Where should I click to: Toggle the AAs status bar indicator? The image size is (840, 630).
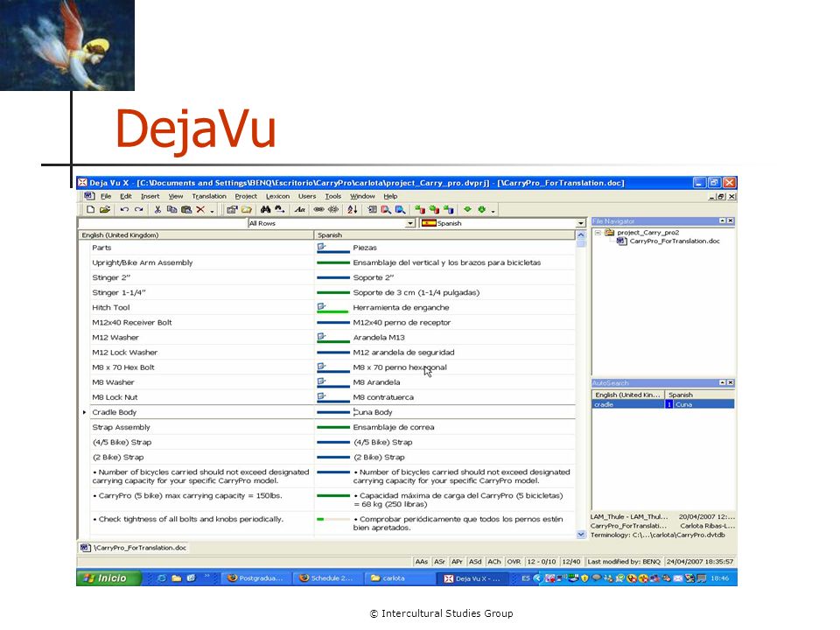(x=422, y=562)
